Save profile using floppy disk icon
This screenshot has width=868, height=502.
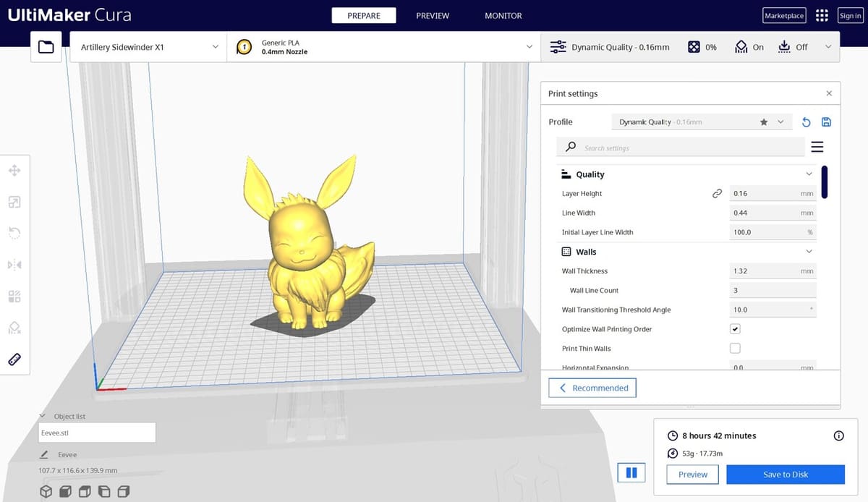pyautogui.click(x=827, y=122)
